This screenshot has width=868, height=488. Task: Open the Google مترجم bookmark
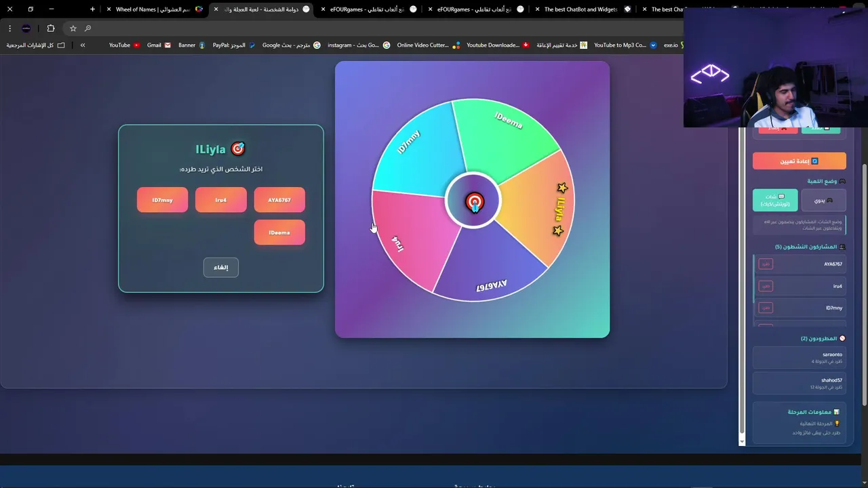292,45
